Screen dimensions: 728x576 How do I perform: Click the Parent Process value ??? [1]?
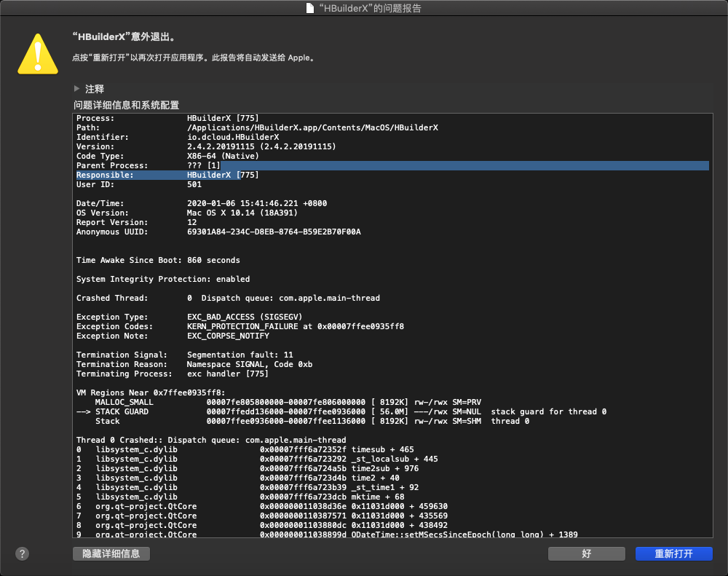click(x=204, y=165)
